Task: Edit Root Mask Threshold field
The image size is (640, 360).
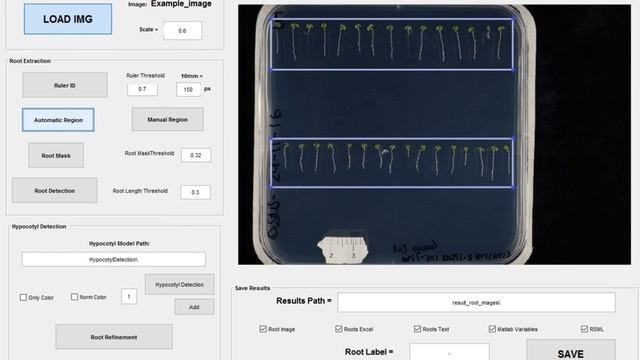Action: [x=196, y=155]
